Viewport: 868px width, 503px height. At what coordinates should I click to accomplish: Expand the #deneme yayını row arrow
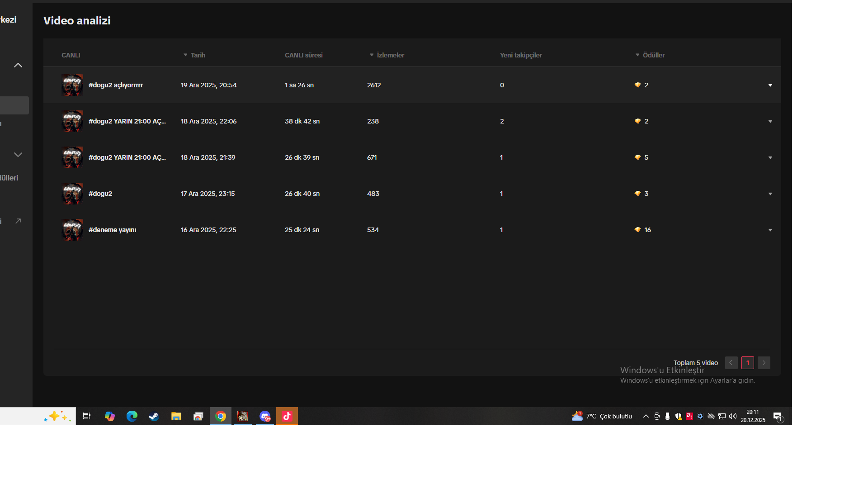[770, 230]
